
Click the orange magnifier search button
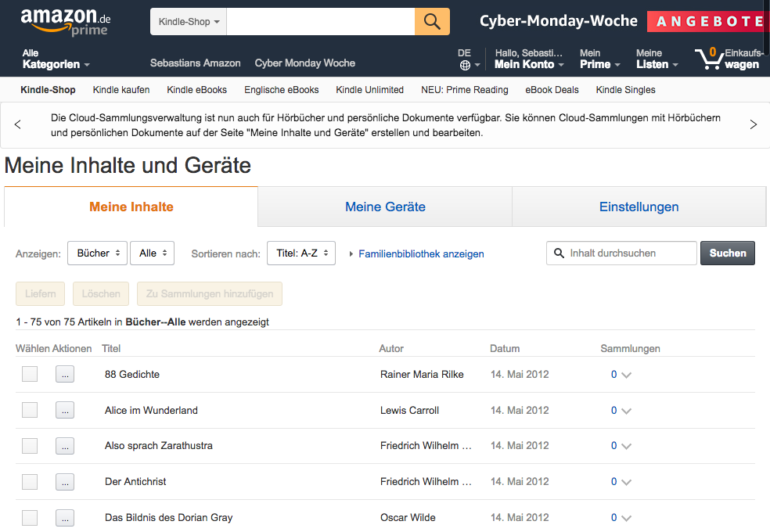(432, 22)
